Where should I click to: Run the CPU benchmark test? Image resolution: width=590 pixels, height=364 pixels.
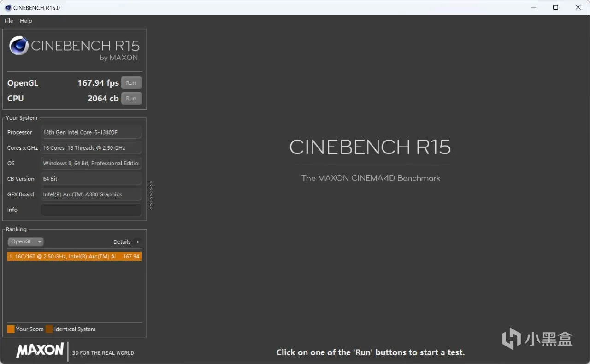pyautogui.click(x=131, y=98)
